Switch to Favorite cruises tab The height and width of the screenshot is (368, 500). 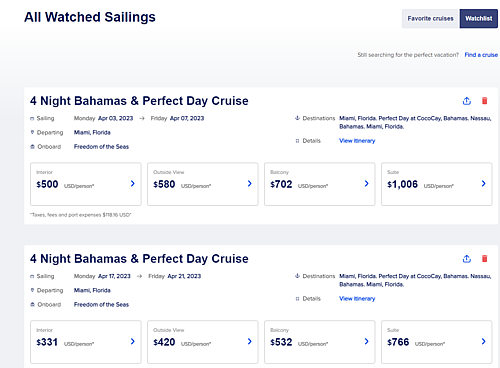click(x=430, y=18)
